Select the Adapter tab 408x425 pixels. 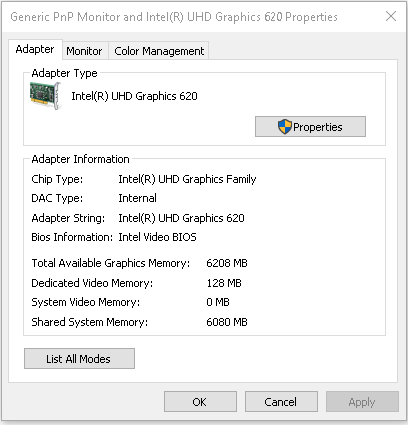click(35, 49)
